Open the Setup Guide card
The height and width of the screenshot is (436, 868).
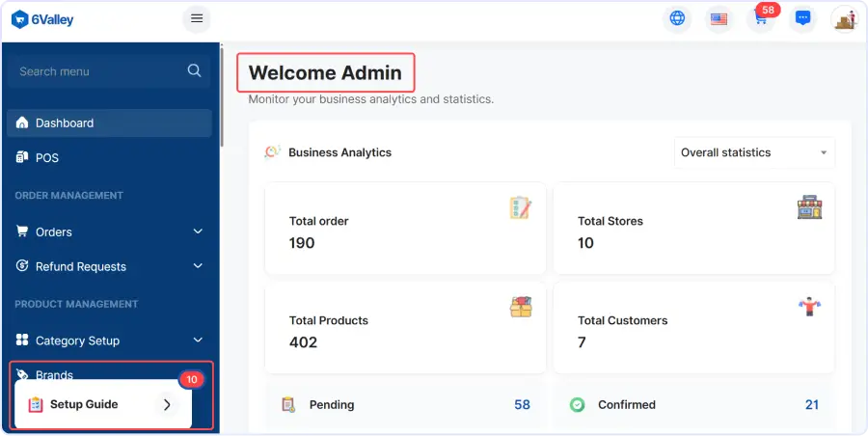103,404
